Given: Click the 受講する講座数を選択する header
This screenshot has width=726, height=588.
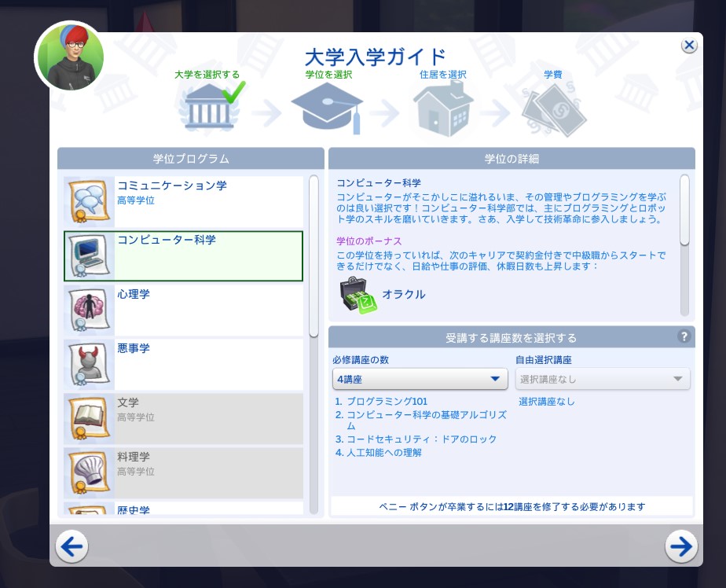Looking at the screenshot, I should [x=511, y=337].
